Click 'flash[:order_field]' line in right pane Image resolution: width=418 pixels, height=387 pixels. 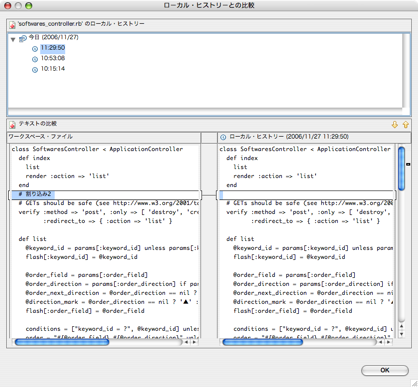tap(293, 311)
